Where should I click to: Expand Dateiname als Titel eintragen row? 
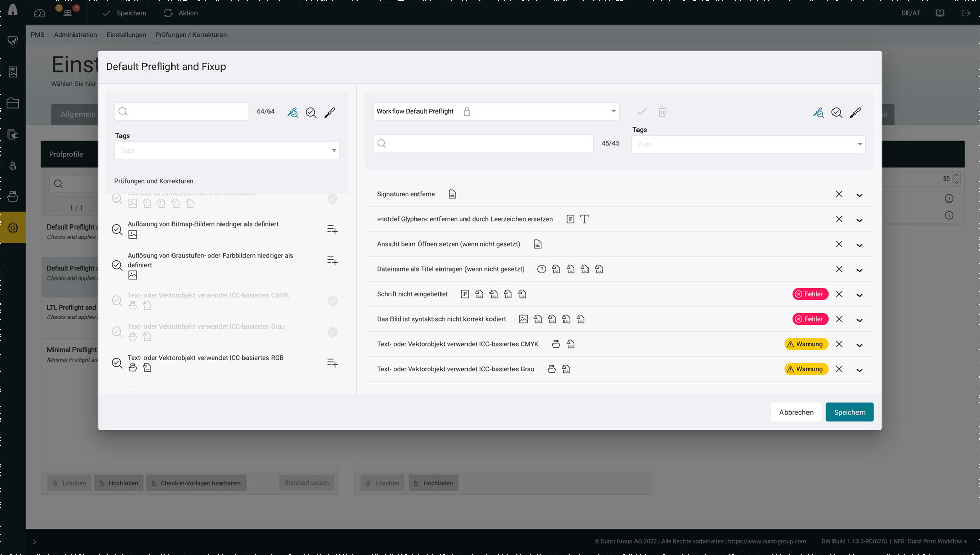tap(860, 270)
